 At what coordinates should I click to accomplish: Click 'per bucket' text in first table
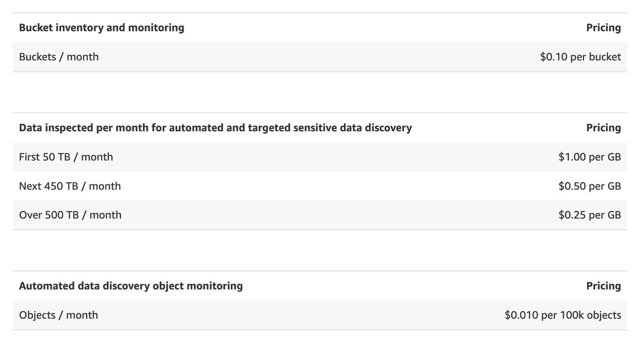coord(596,57)
